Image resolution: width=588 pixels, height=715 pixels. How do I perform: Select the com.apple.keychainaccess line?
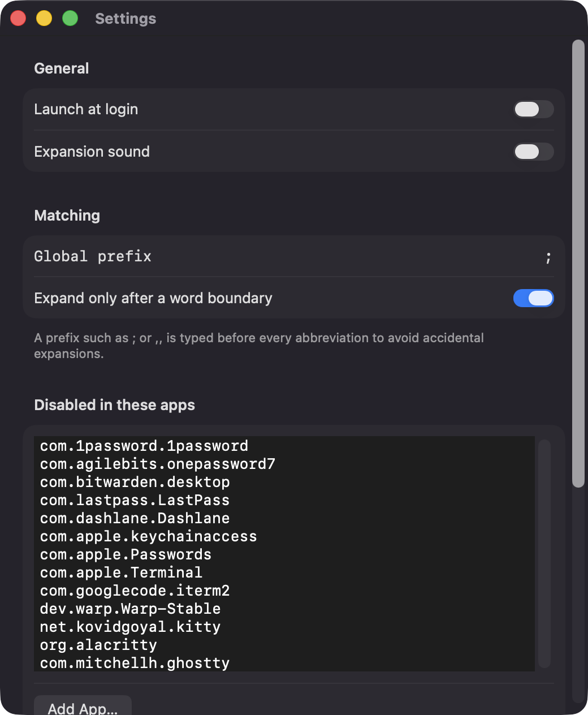149,536
